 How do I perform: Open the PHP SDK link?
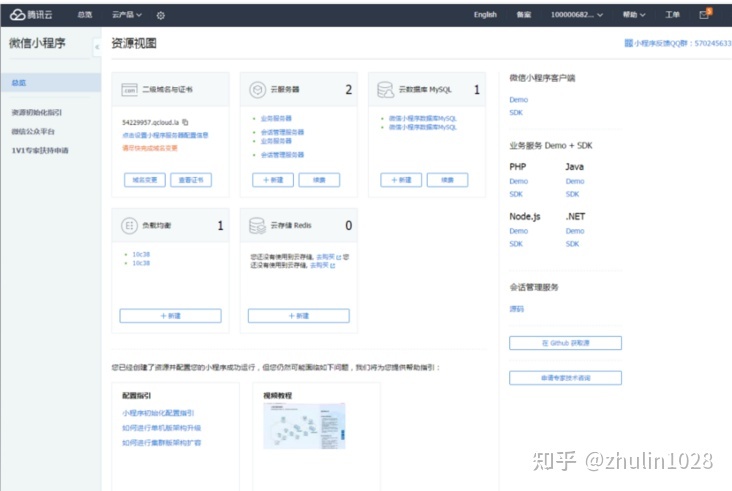516,194
